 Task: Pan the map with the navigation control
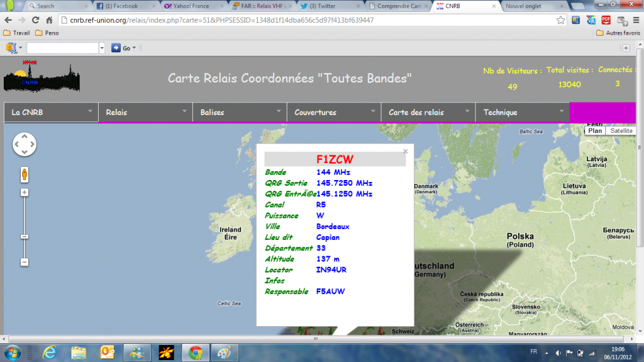point(25,144)
